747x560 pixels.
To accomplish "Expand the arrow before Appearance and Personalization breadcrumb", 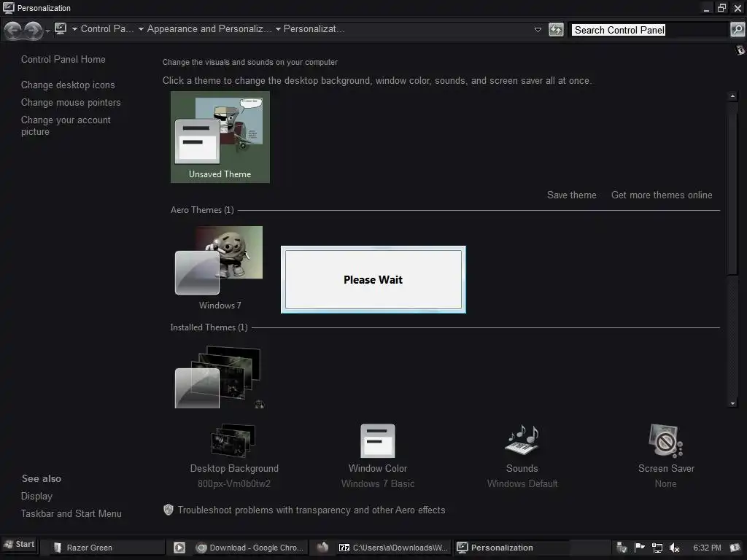I will pos(141,29).
